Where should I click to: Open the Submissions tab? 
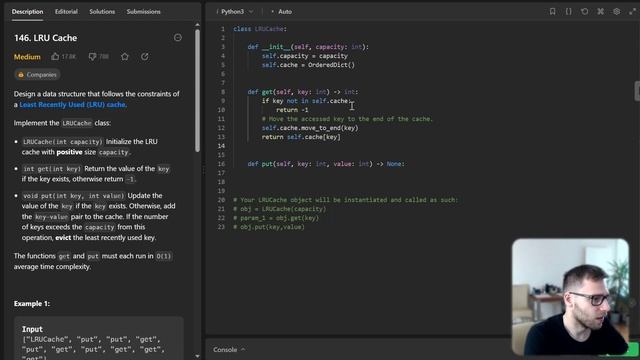143,11
